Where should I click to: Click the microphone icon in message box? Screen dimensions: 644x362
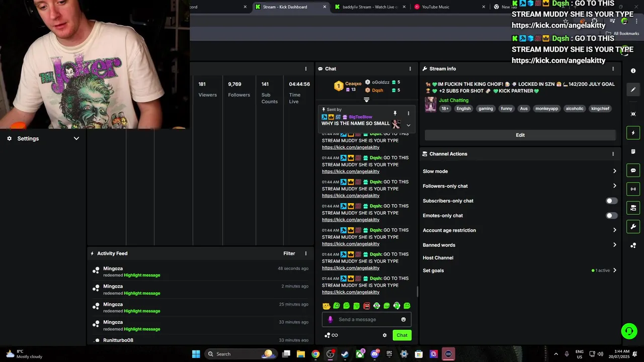[x=330, y=319]
